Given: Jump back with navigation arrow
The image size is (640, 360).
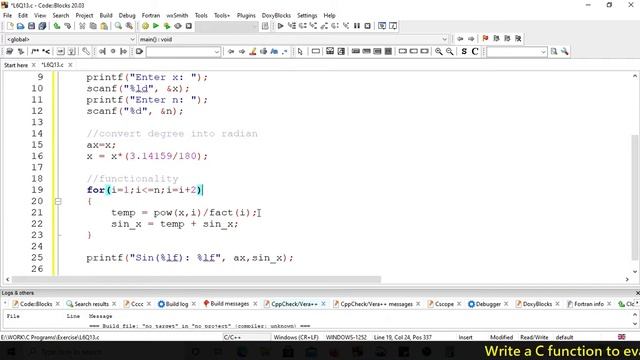Looking at the screenshot, I should point(460,38).
